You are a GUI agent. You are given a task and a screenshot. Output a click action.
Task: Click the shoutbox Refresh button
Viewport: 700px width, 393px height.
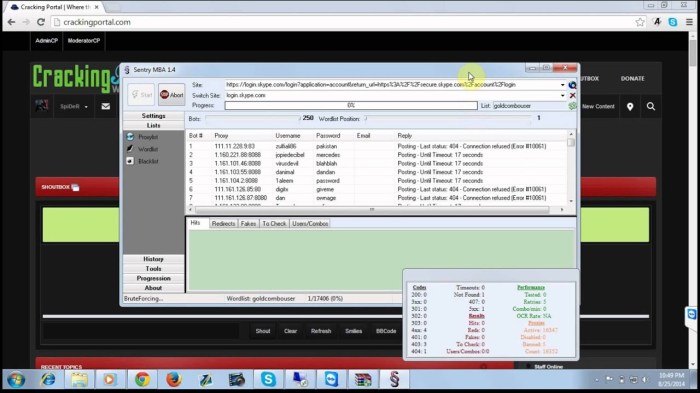[321, 331]
